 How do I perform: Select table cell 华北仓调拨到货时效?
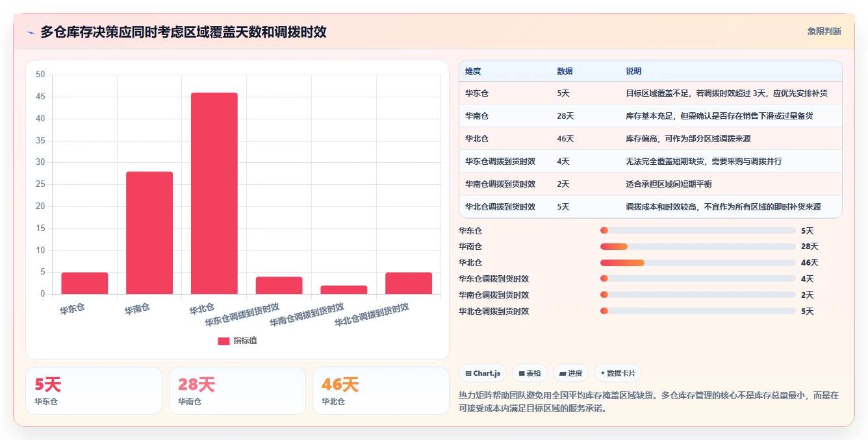(x=500, y=207)
